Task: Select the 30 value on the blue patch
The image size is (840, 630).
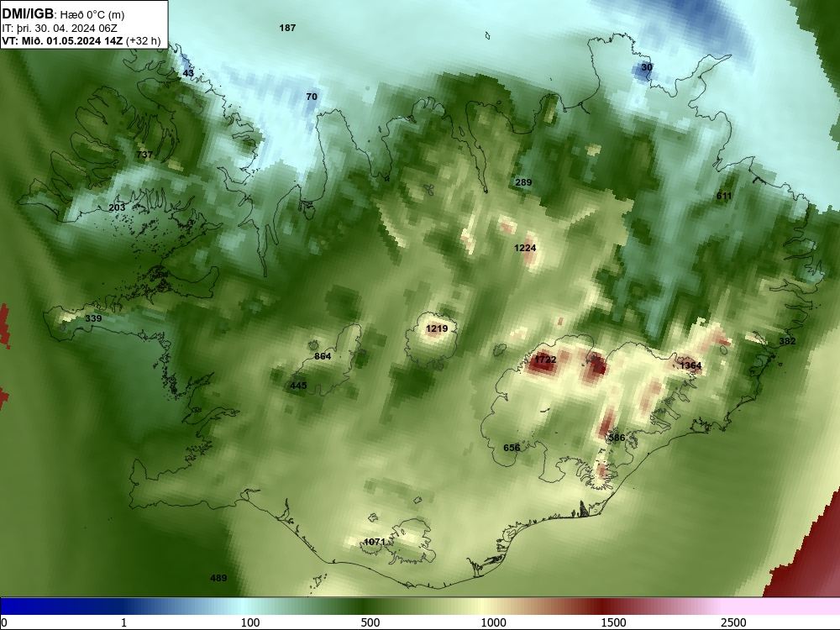Action: pyautogui.click(x=647, y=67)
